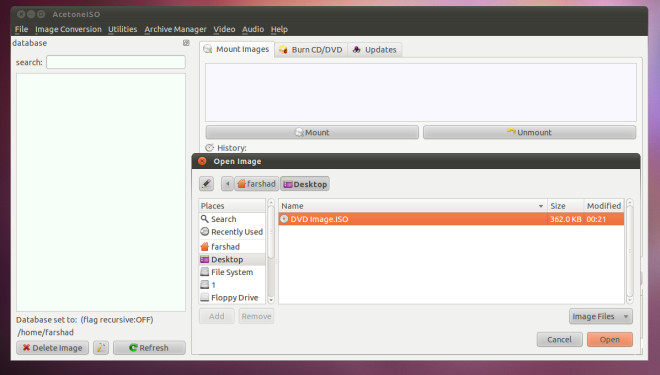660x375 pixels.
Task: Click the file list vertical scrollbar
Action: click(x=630, y=251)
